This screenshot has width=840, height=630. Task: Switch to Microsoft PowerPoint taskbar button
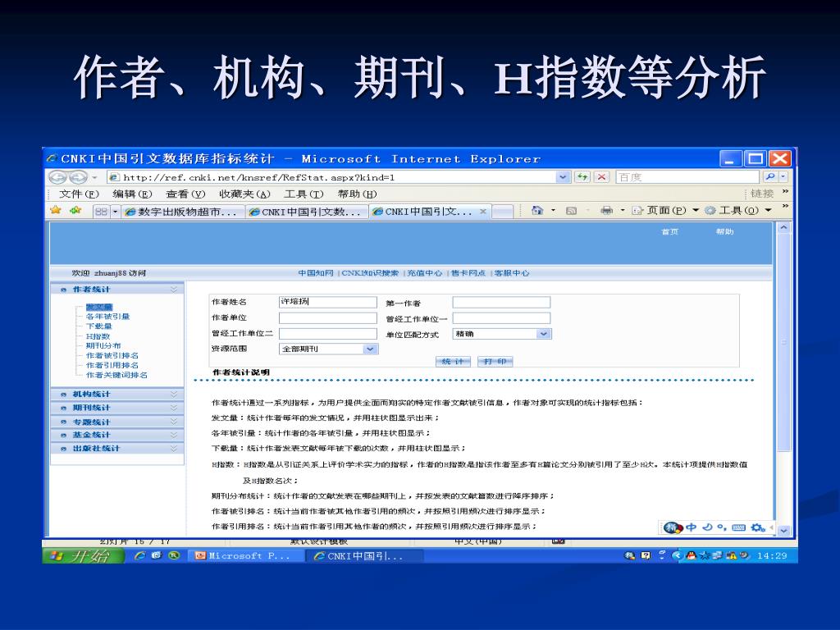click(245, 556)
